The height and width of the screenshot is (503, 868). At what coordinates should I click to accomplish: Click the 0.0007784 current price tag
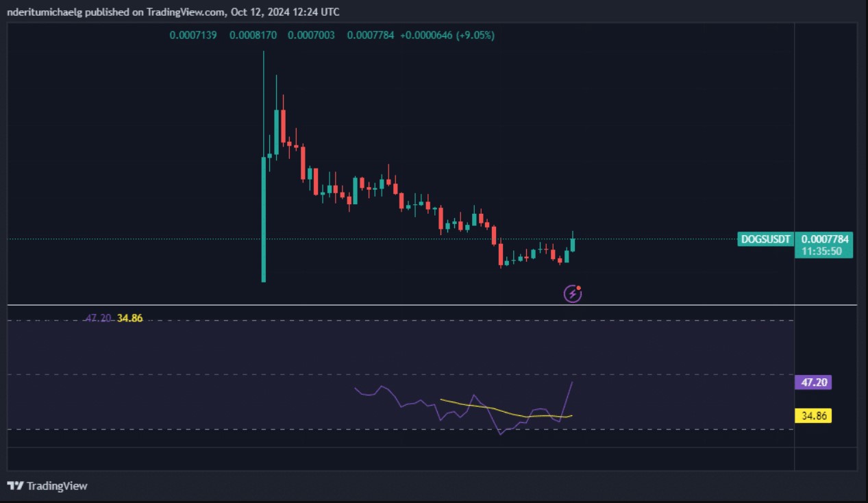(825, 240)
